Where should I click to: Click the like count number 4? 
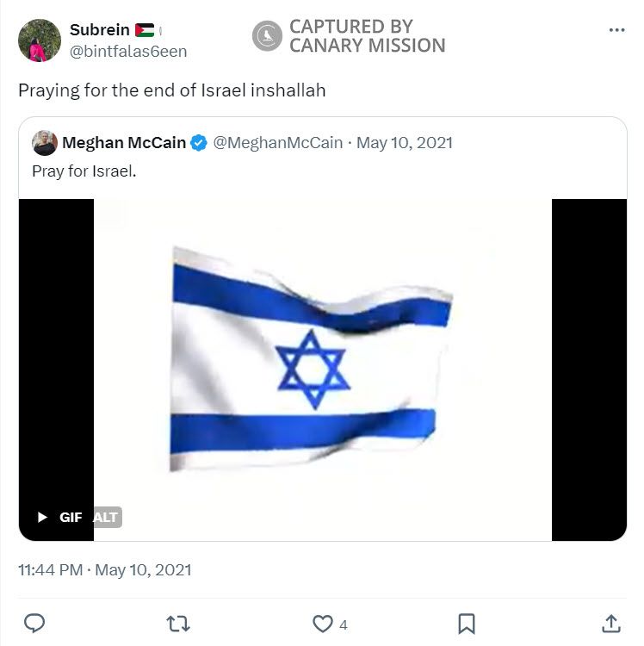[344, 624]
